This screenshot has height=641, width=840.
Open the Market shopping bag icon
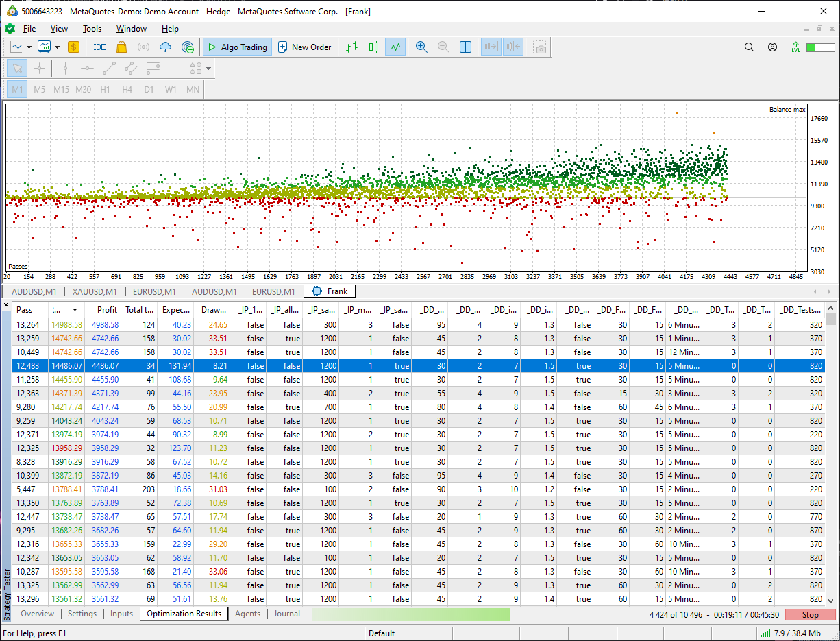pos(121,47)
